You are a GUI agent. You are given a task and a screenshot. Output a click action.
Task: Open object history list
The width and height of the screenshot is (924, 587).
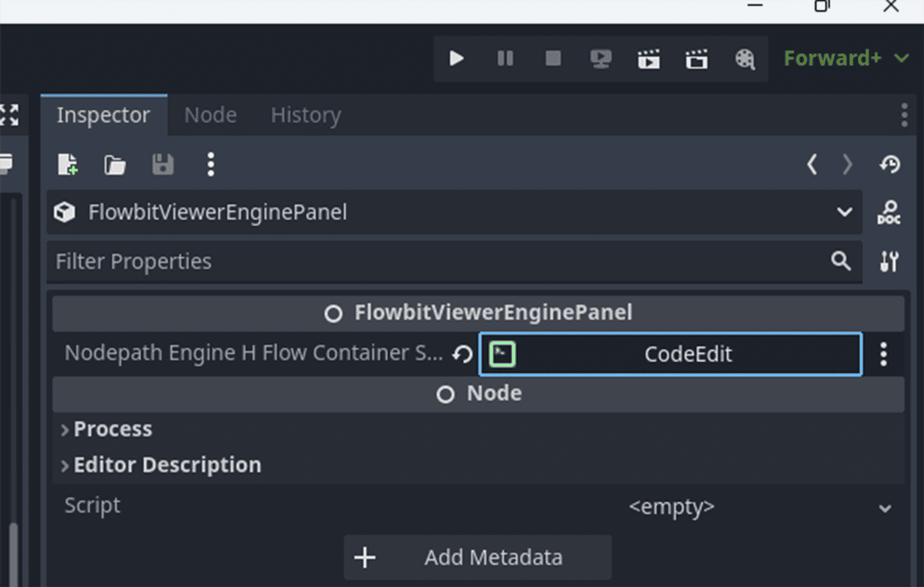890,164
